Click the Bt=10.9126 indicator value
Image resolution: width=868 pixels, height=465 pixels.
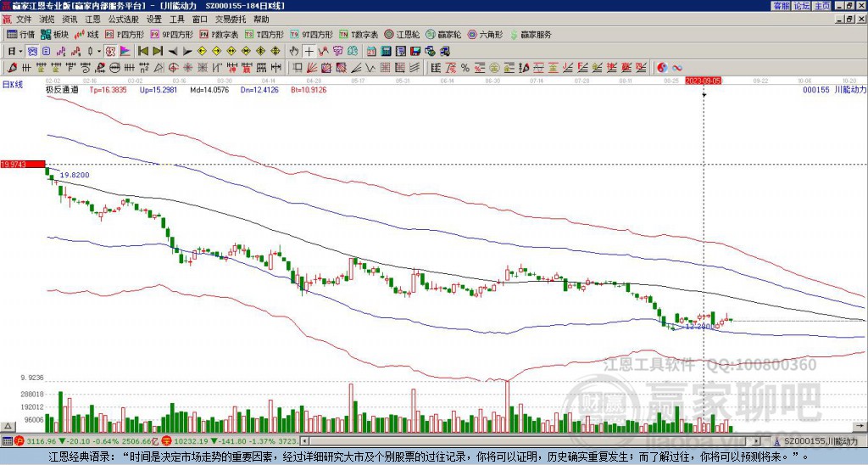(309, 89)
